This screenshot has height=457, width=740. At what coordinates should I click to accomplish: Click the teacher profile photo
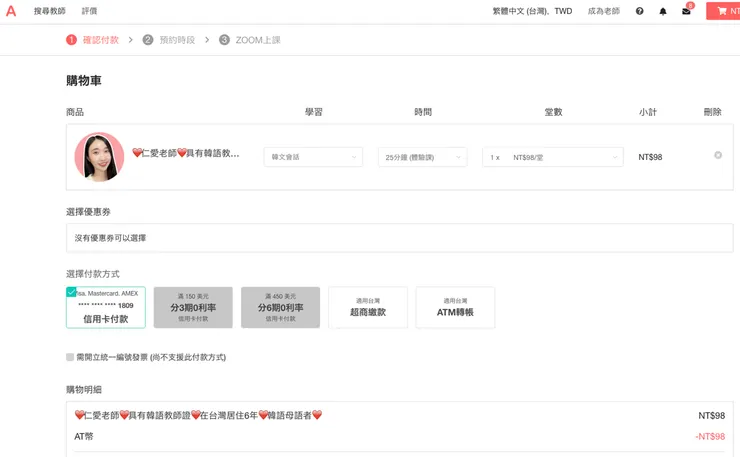(99, 157)
